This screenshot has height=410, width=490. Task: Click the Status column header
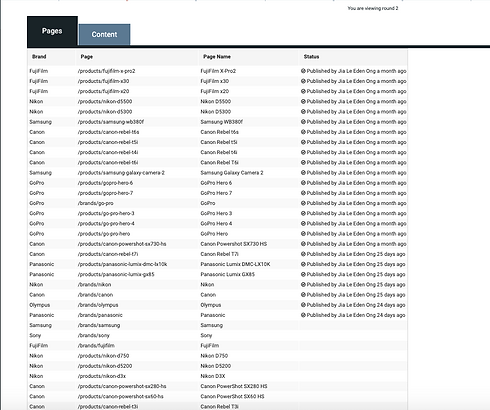[311, 57]
